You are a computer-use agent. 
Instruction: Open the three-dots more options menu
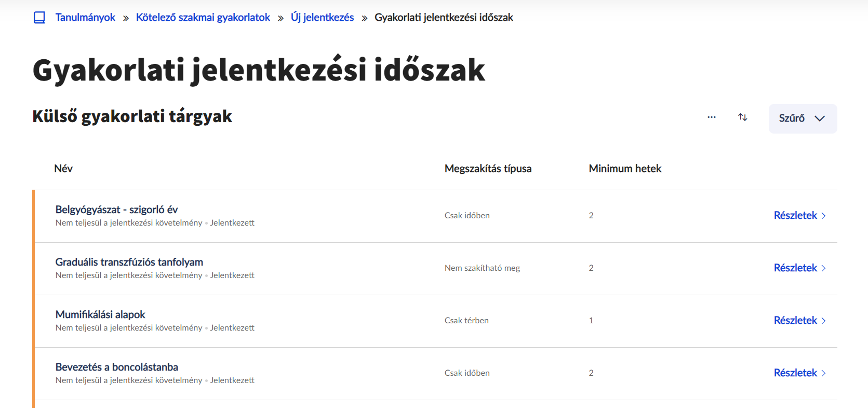click(712, 117)
